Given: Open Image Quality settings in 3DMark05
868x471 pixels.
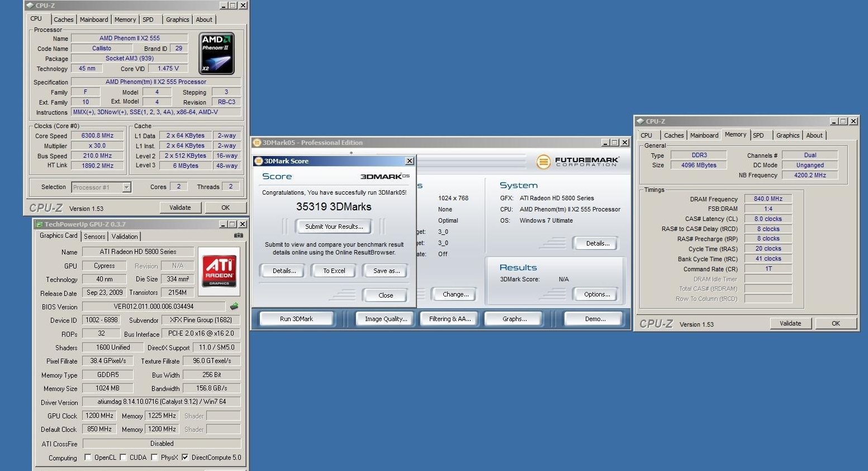Looking at the screenshot, I should click(x=386, y=319).
